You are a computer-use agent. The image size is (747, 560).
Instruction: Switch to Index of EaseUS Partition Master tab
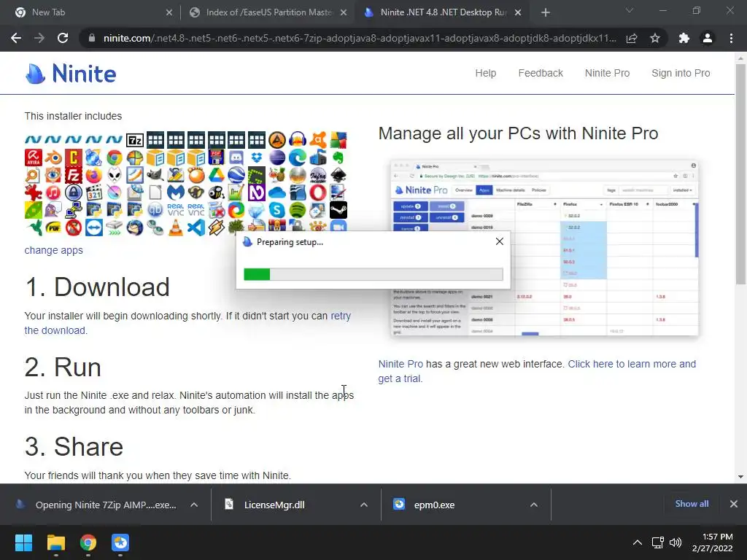(268, 12)
